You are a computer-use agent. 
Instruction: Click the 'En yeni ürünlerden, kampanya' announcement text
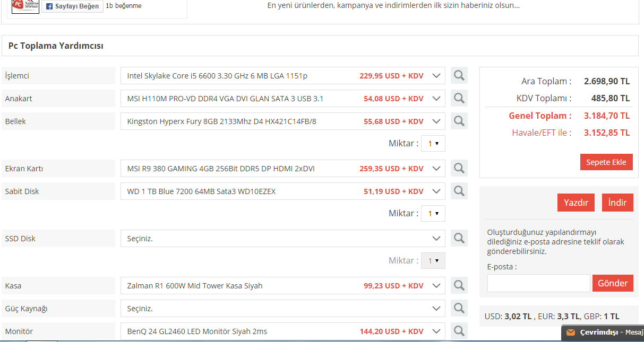(393, 5)
